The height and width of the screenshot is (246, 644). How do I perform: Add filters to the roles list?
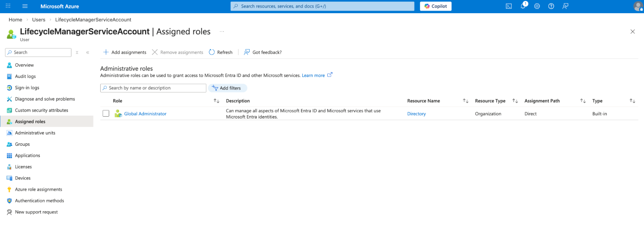pos(227,88)
